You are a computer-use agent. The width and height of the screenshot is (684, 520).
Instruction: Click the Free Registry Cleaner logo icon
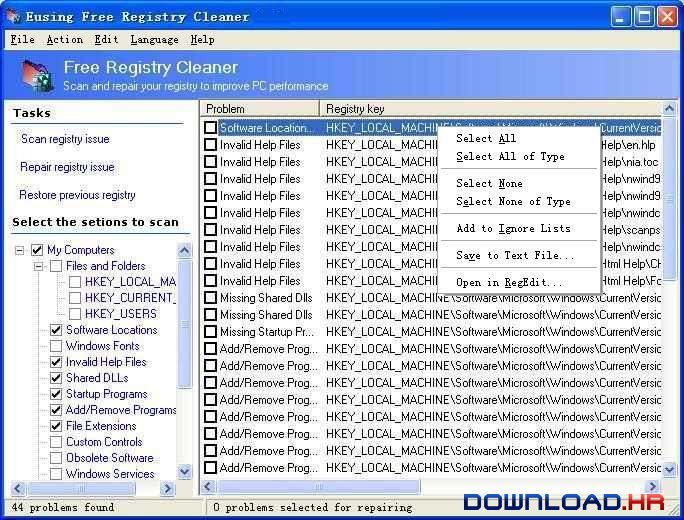[37, 76]
